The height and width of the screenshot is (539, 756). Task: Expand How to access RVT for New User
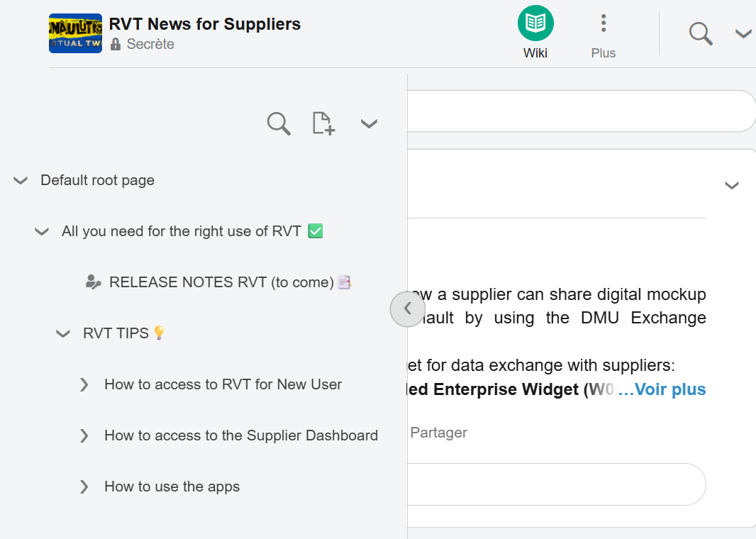84,385
